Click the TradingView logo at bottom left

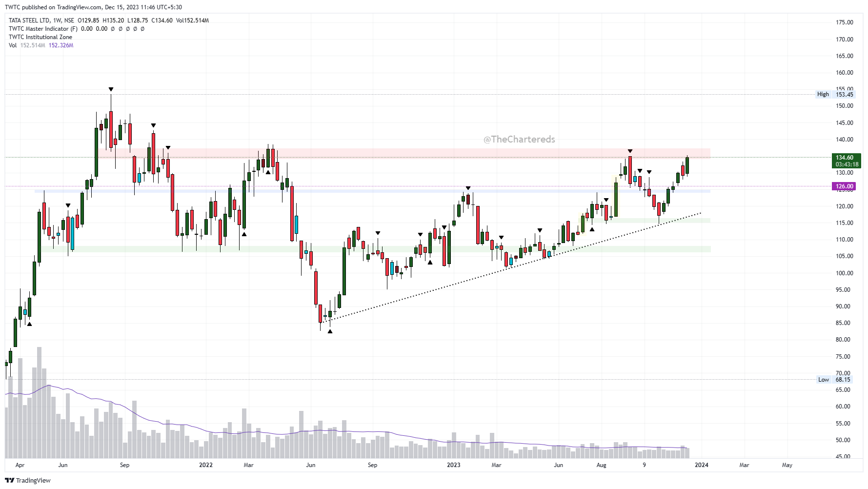28,480
